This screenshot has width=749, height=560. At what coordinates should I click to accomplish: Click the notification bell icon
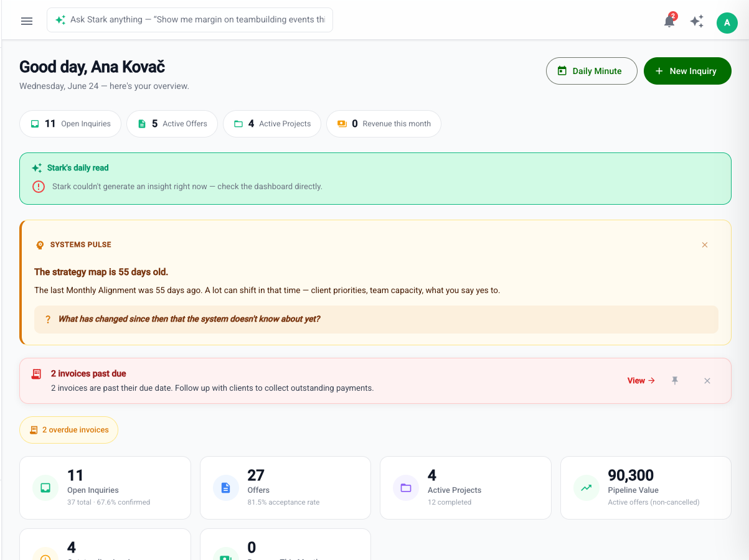669,22
